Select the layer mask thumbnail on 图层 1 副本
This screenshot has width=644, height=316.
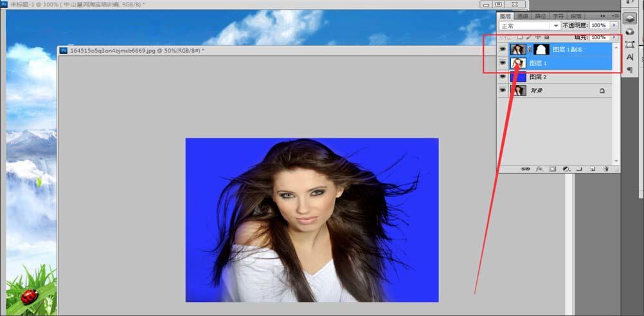coord(541,49)
